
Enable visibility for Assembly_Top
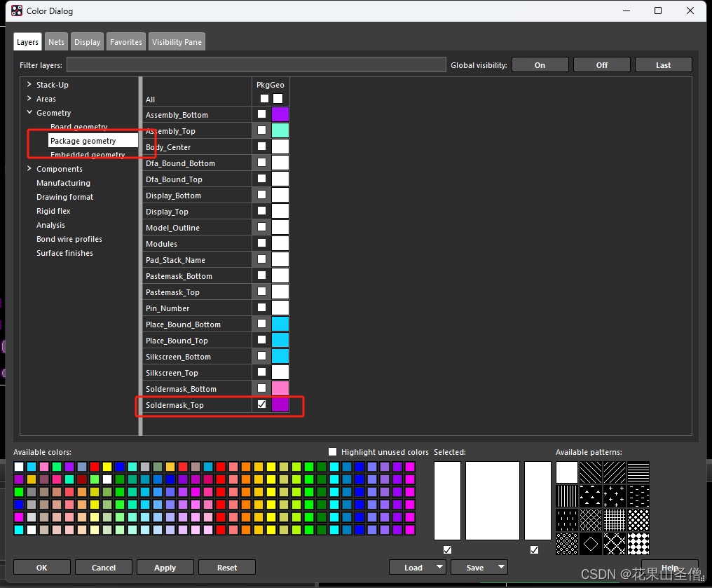click(x=261, y=130)
